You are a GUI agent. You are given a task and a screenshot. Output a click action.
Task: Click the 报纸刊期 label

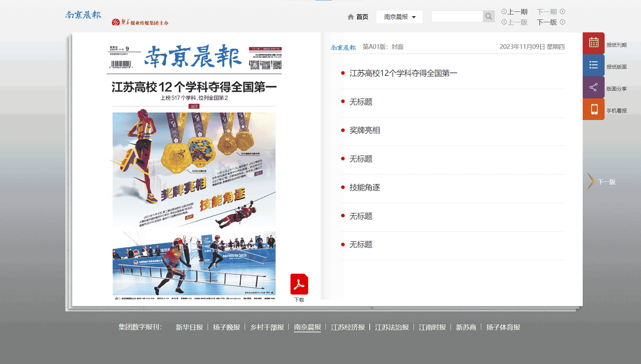click(x=616, y=45)
